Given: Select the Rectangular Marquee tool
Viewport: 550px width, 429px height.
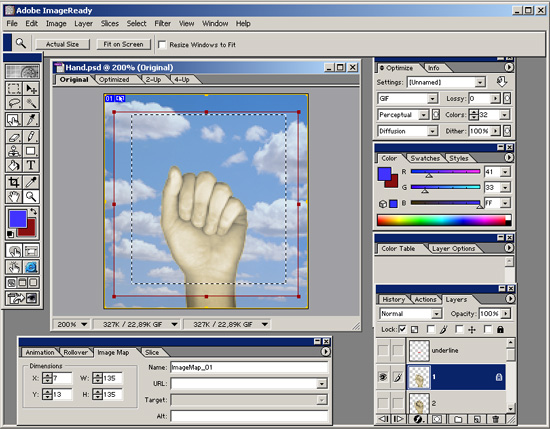Looking at the screenshot, I should [x=14, y=88].
